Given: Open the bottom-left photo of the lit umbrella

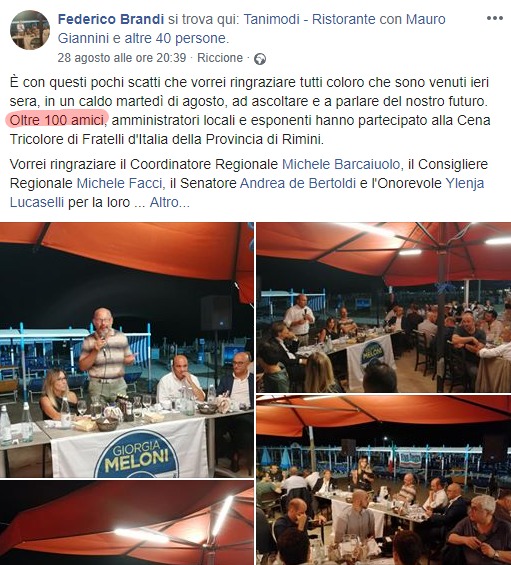Looking at the screenshot, I should pos(126,522).
